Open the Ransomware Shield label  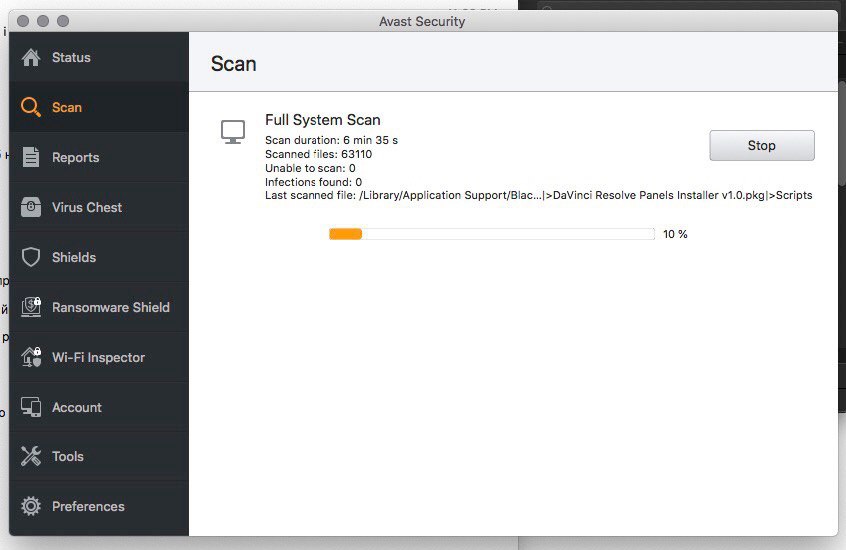point(111,307)
